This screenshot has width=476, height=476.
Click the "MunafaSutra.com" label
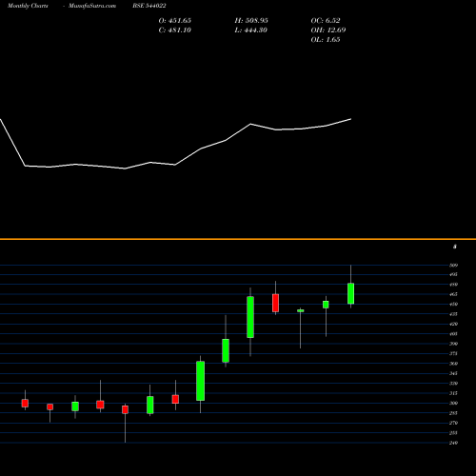pos(92,6)
